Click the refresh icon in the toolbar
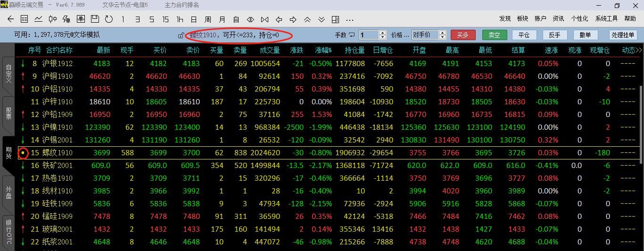Viewport: 644px width, 251px height. (109, 19)
